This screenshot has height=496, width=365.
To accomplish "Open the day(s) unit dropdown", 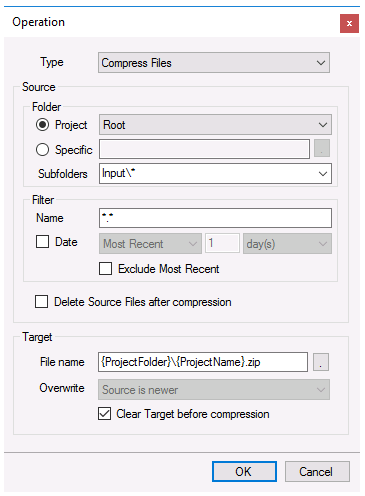I will [x=287, y=244].
